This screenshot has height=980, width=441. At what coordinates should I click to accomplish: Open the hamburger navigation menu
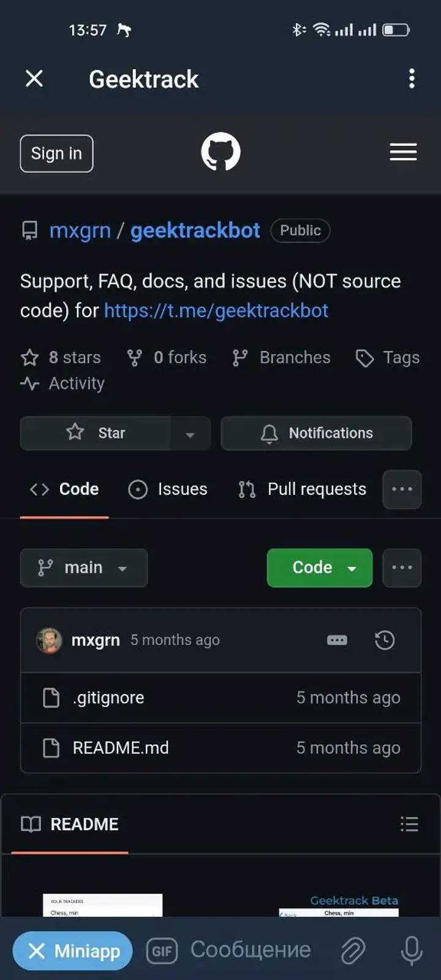pyautogui.click(x=403, y=153)
